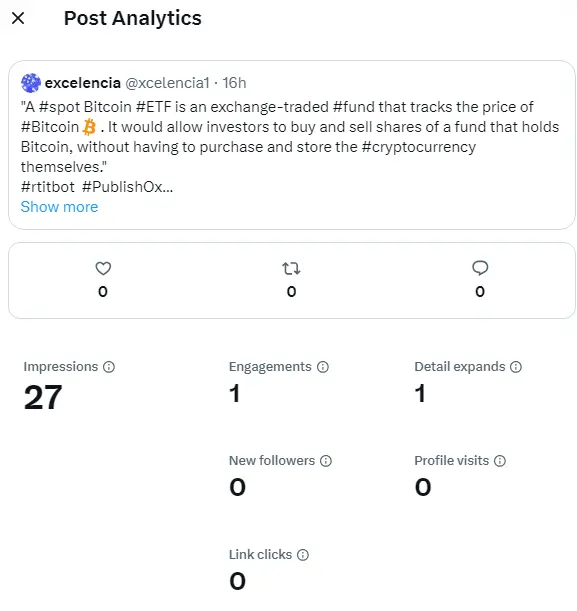Screen dimensions: 577x611
Task: Click the #cryptocurrency hashtag
Action: pos(419,147)
